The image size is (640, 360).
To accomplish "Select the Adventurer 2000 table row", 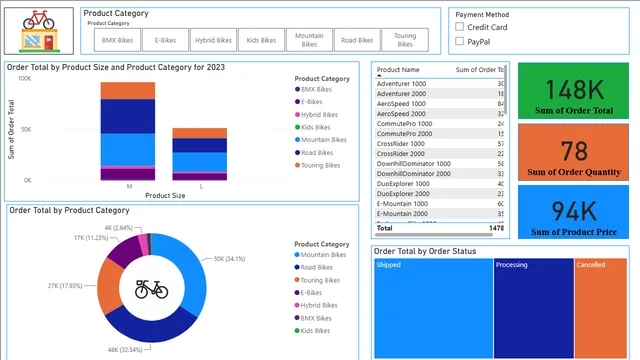I will click(x=440, y=93).
